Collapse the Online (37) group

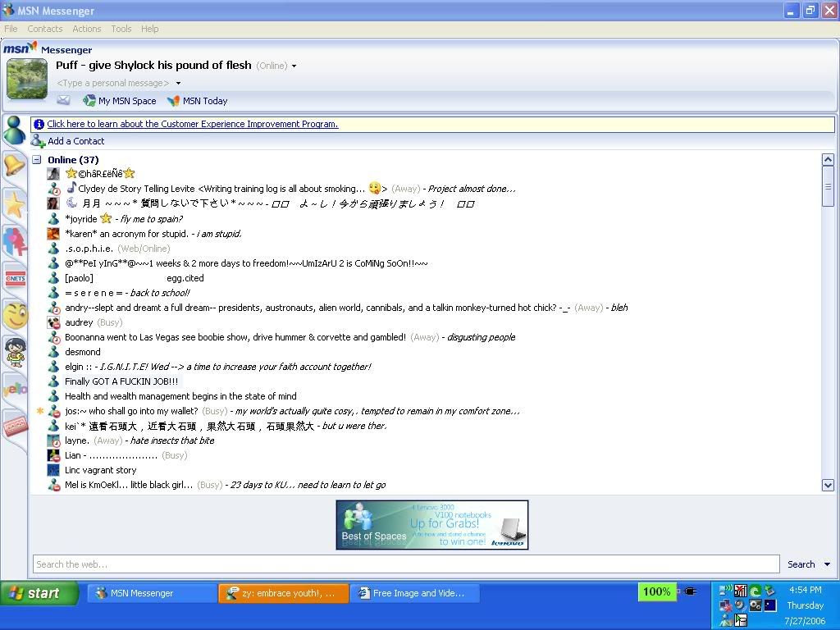coord(36,160)
